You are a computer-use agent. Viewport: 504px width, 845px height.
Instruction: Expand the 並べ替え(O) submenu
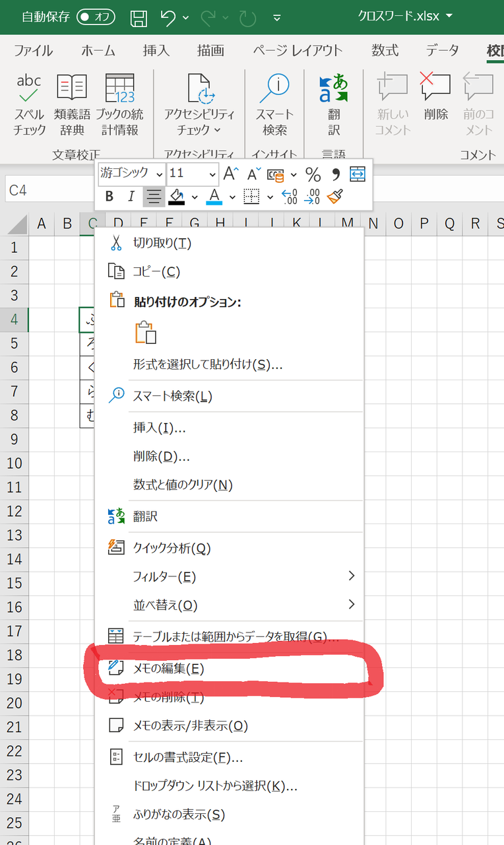click(x=230, y=605)
